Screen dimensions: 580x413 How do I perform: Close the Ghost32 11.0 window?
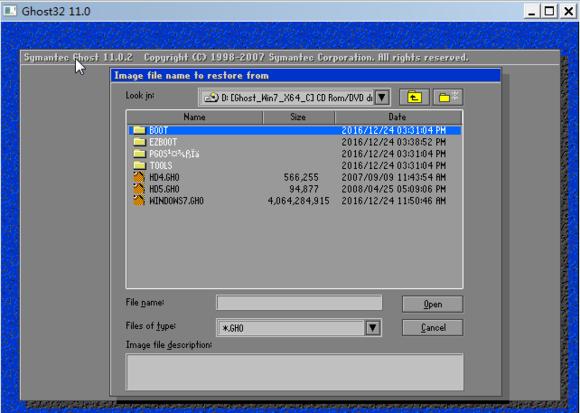click(x=568, y=11)
